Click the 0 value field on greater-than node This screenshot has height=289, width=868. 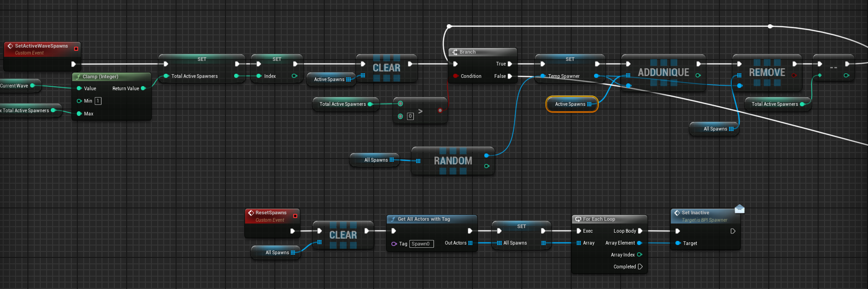(410, 116)
